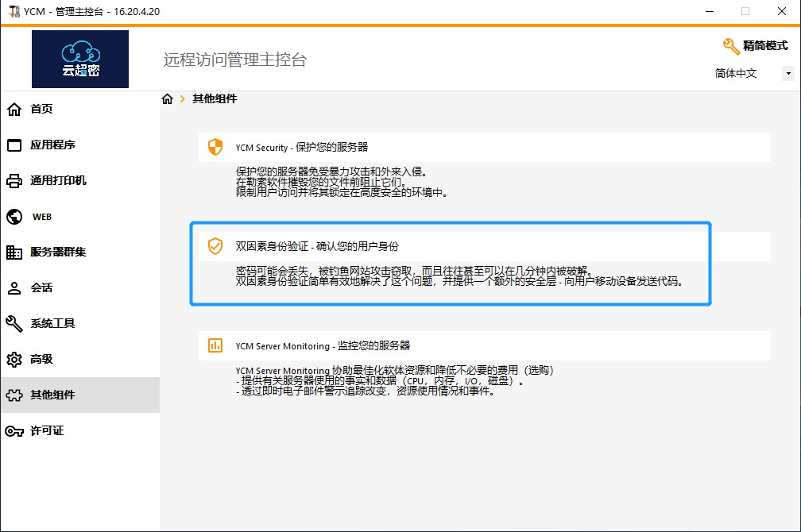
Task: Click the Server Monitoring bar chart icon
Action: (215, 345)
